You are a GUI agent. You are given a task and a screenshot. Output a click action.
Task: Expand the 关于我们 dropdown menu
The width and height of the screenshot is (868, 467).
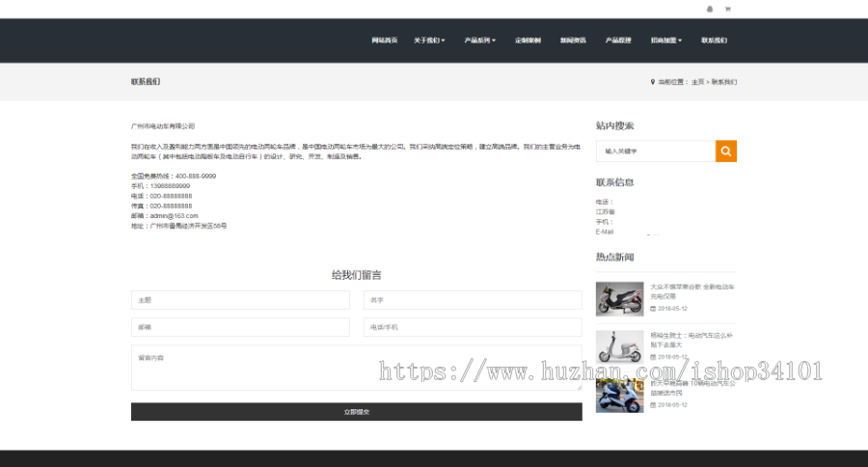(x=429, y=40)
